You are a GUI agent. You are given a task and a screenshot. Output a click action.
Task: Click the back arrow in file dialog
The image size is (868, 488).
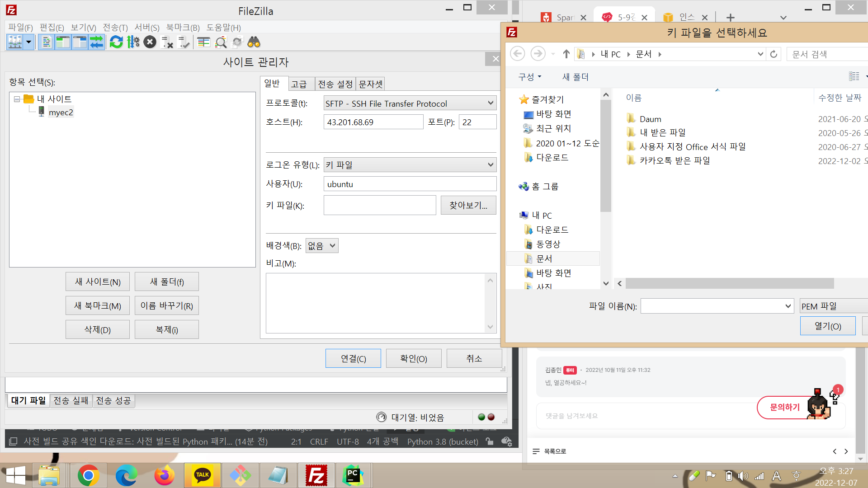coord(518,54)
